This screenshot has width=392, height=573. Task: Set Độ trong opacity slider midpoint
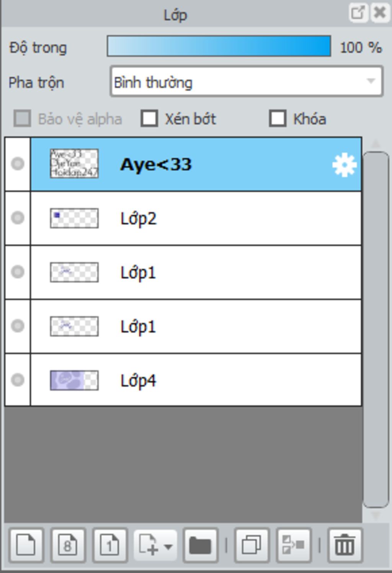pos(219,46)
